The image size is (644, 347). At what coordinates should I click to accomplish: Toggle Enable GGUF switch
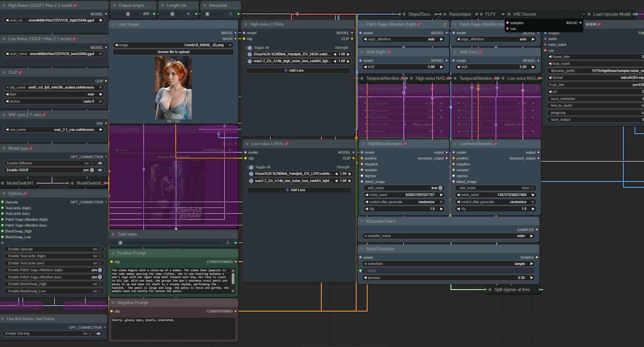pos(92,170)
